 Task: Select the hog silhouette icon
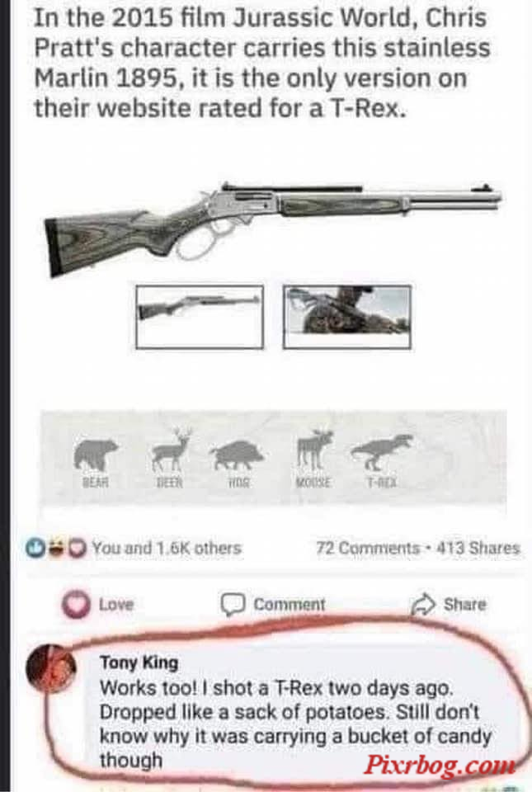click(x=237, y=456)
